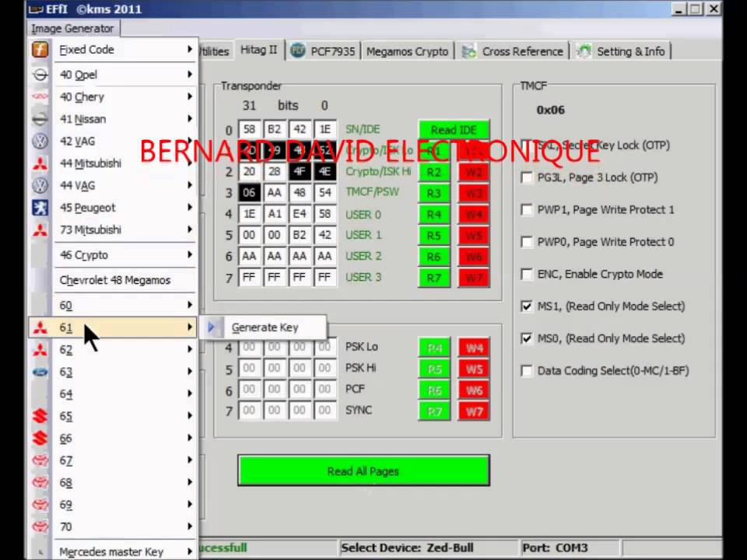Click the Chery logo icon

[x=40, y=96]
